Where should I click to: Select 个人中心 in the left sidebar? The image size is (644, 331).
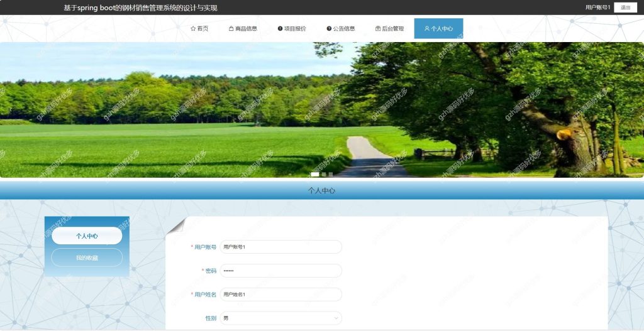pos(87,236)
